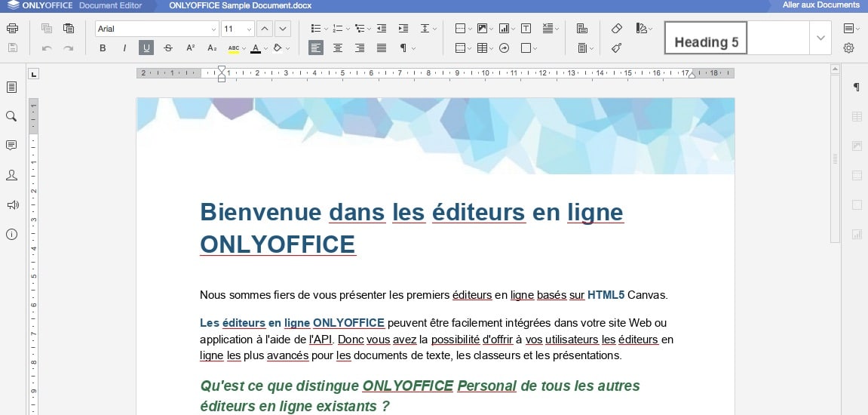Open font color dropdown arrow
Viewport: 868px width, 415px height.
pos(265,48)
